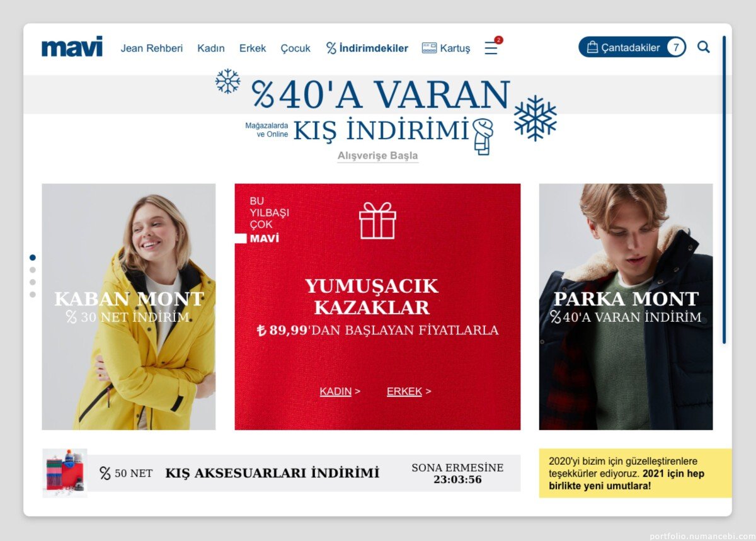Click the Alışverişe Başla link

pos(377,156)
